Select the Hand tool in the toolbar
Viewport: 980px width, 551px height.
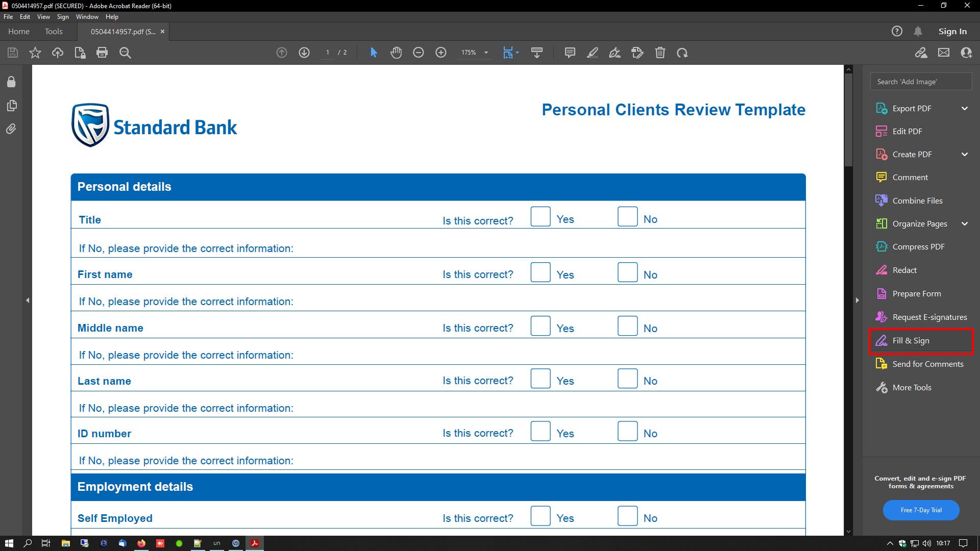click(x=397, y=53)
